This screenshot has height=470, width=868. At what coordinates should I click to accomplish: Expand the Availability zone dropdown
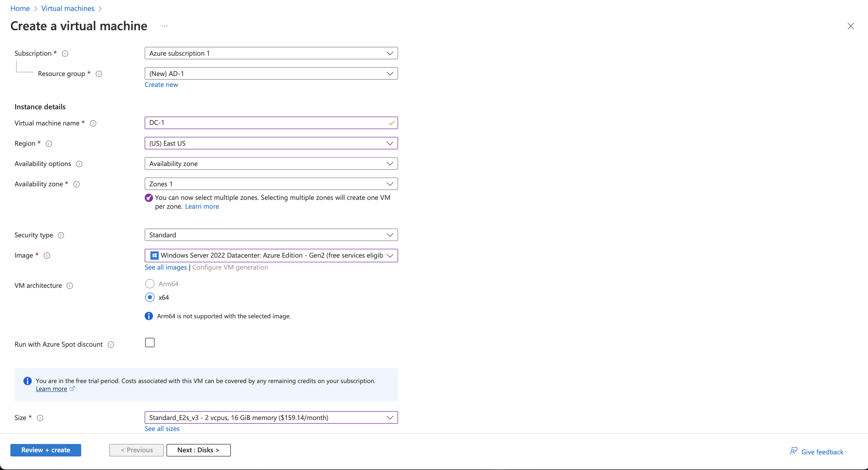click(x=271, y=184)
